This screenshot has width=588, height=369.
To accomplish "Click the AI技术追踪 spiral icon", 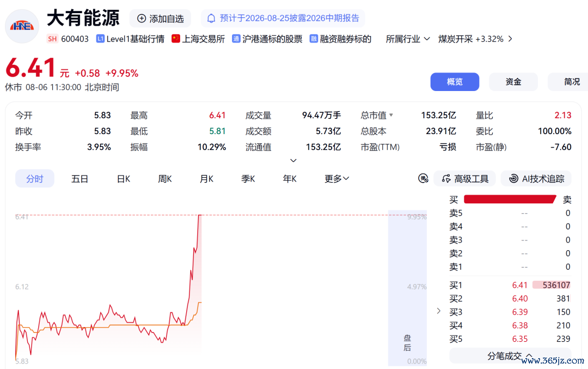I will (513, 179).
